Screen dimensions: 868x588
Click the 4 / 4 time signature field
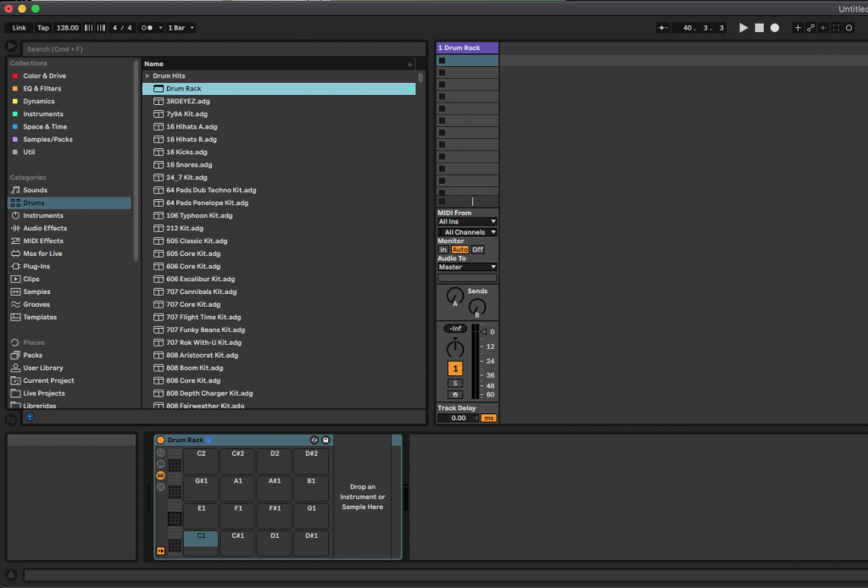point(122,28)
